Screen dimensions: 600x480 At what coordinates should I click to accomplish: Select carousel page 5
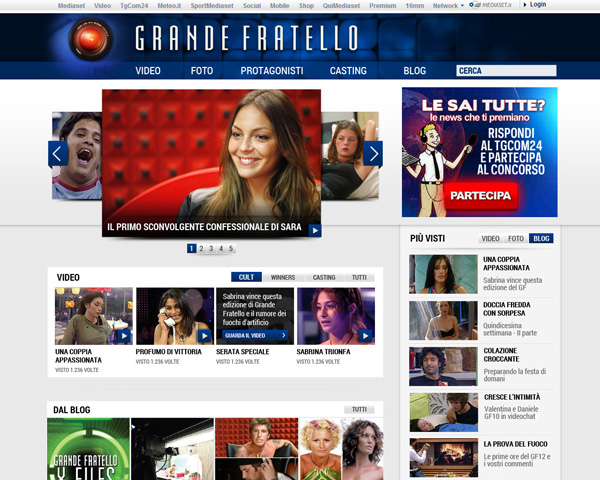click(x=231, y=248)
